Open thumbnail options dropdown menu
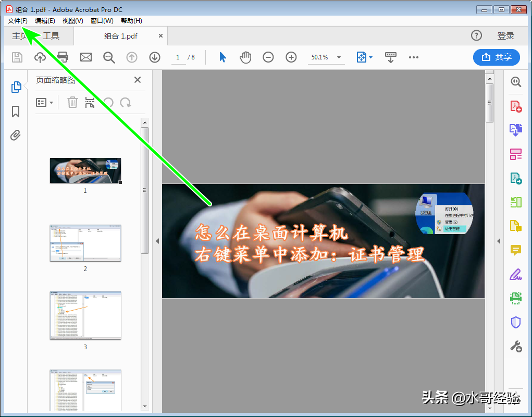 (44, 103)
